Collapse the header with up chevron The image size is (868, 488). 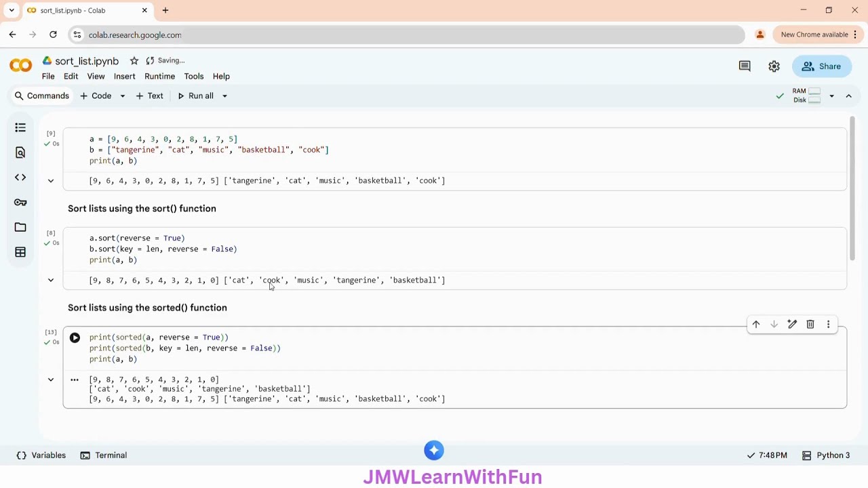848,96
